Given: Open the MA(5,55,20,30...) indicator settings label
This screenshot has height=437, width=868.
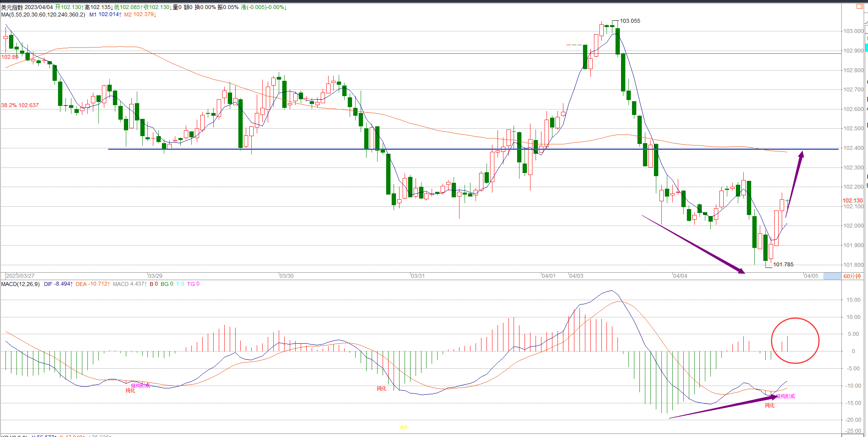Looking at the screenshot, I should click(43, 15).
